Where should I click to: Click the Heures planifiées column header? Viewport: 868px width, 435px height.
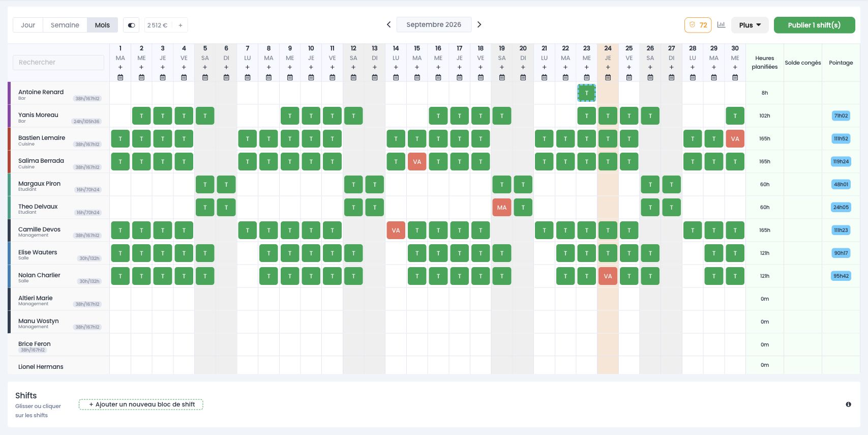pyautogui.click(x=764, y=63)
